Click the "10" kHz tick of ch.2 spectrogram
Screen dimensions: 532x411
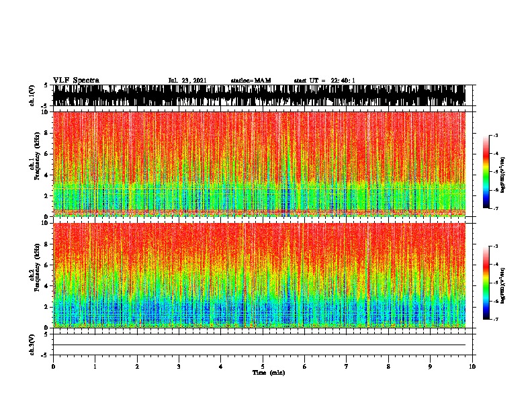(x=46, y=223)
